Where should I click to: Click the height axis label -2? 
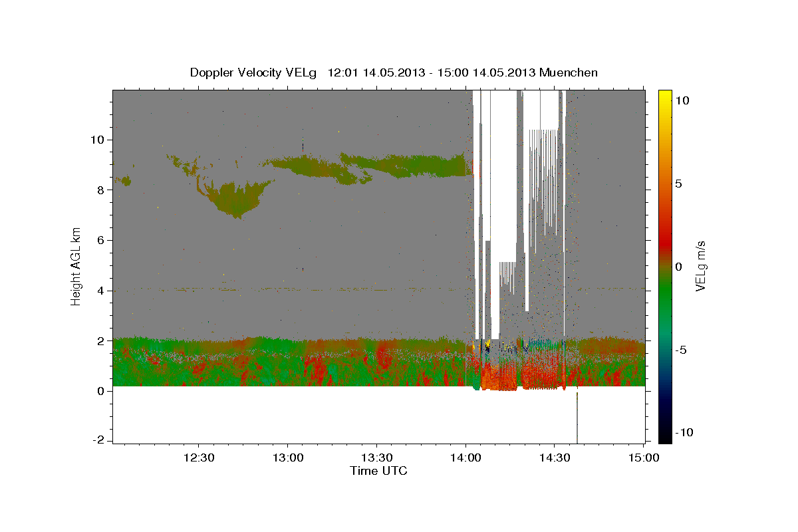pos(100,441)
